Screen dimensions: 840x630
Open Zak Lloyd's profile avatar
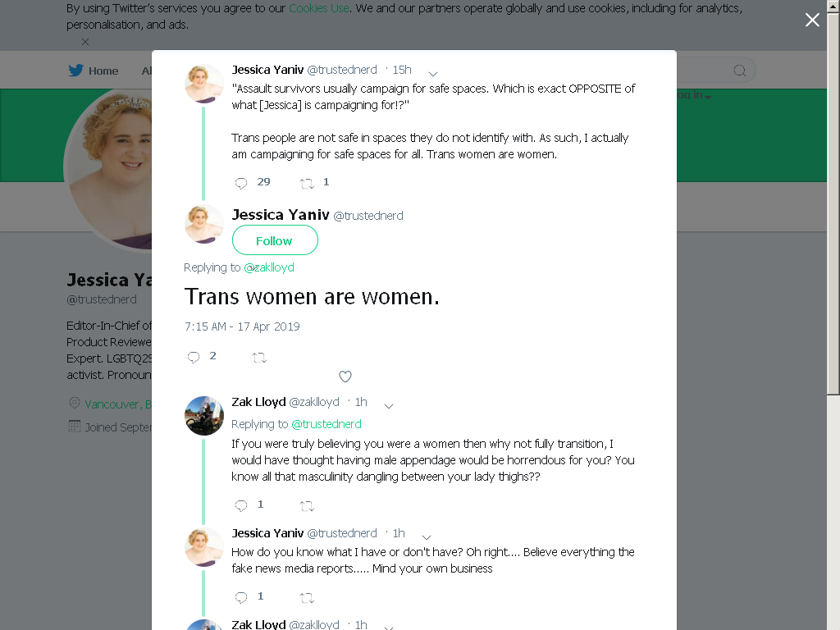203,415
